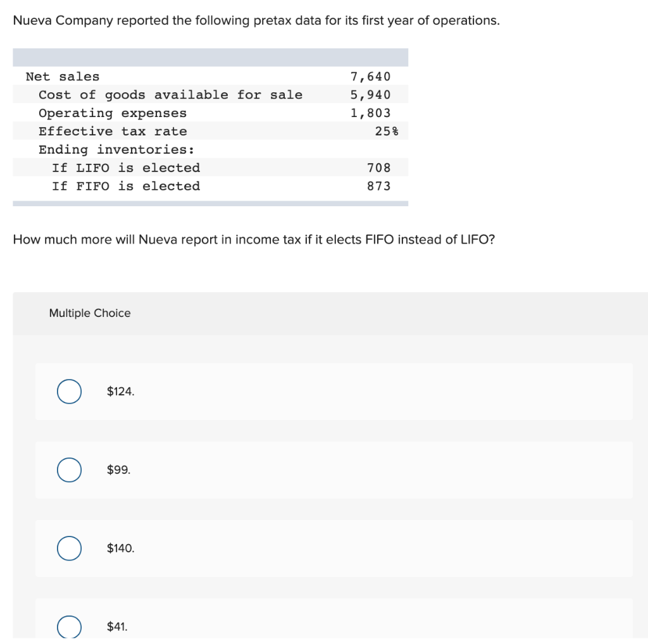Click the $41 answer label text

[x=117, y=626]
